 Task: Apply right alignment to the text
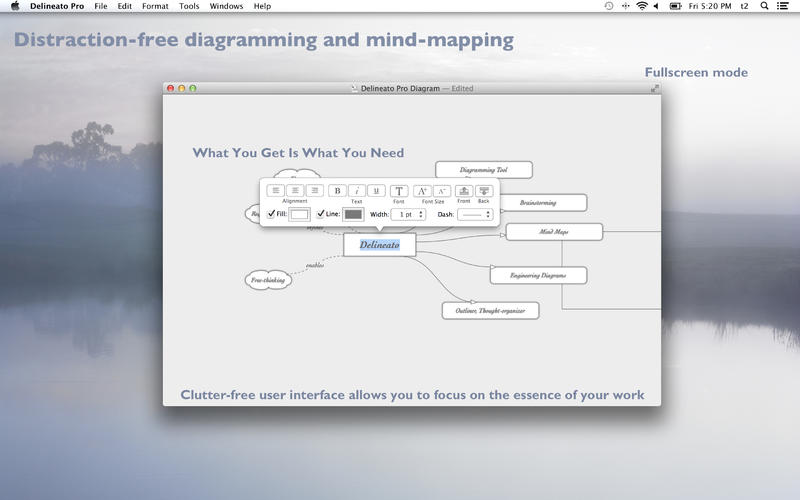(x=314, y=190)
